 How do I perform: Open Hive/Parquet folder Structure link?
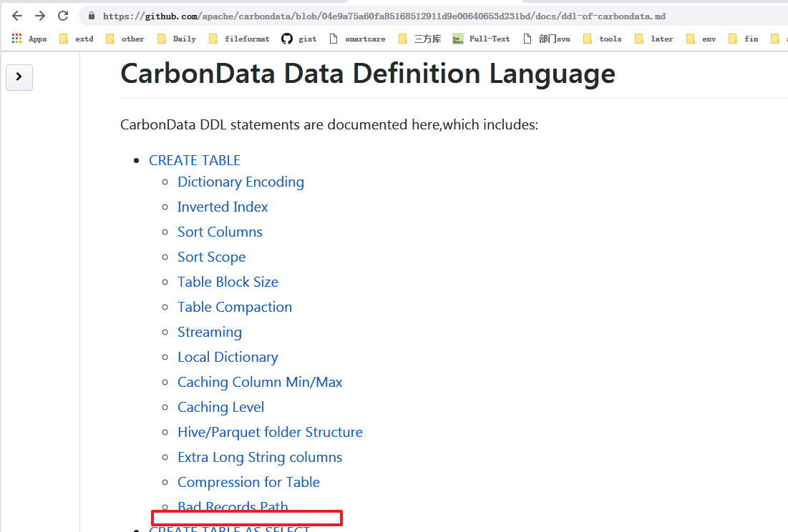pos(270,433)
